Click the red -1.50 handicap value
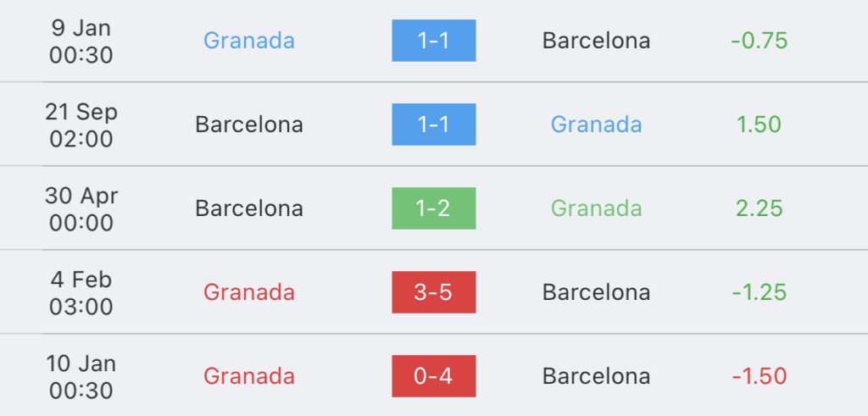 click(x=759, y=376)
